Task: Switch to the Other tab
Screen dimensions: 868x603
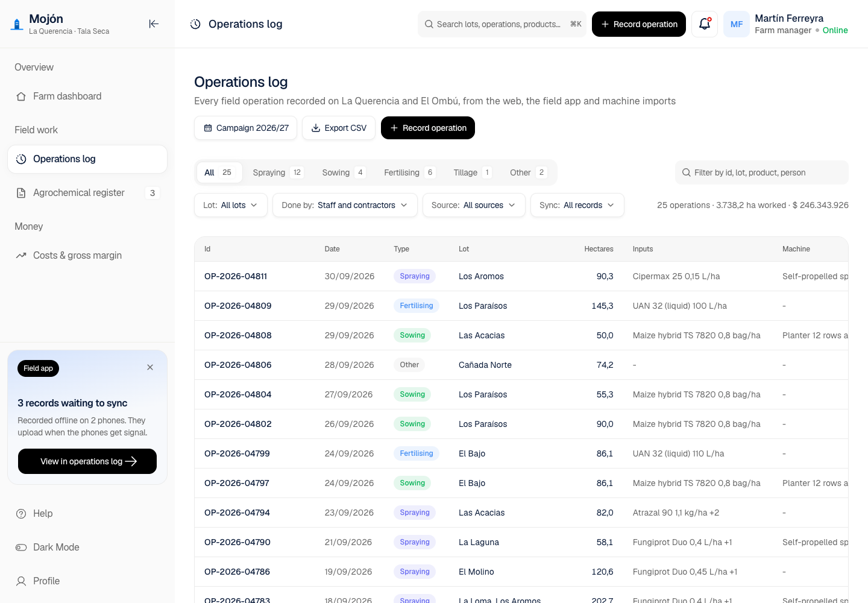Action: pos(529,172)
